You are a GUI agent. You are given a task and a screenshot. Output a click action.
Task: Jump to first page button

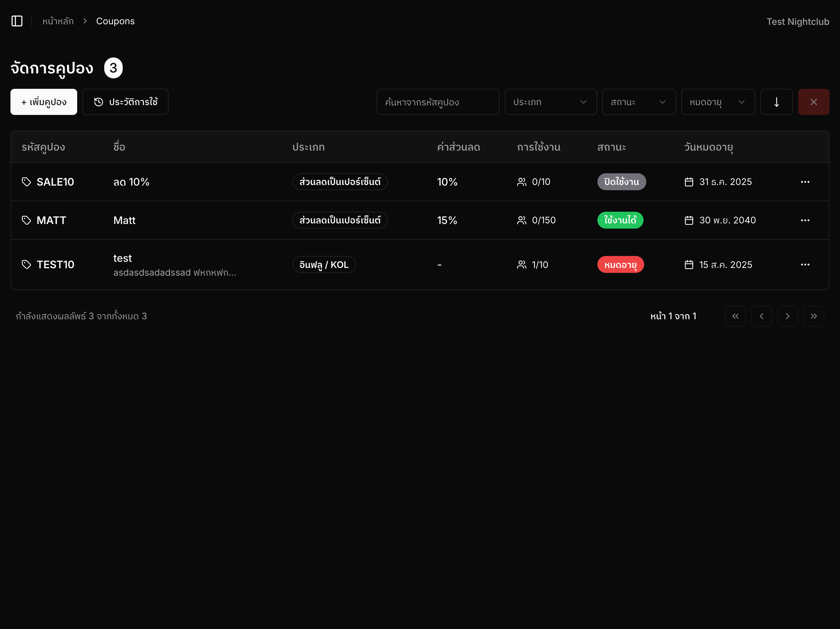coord(735,316)
